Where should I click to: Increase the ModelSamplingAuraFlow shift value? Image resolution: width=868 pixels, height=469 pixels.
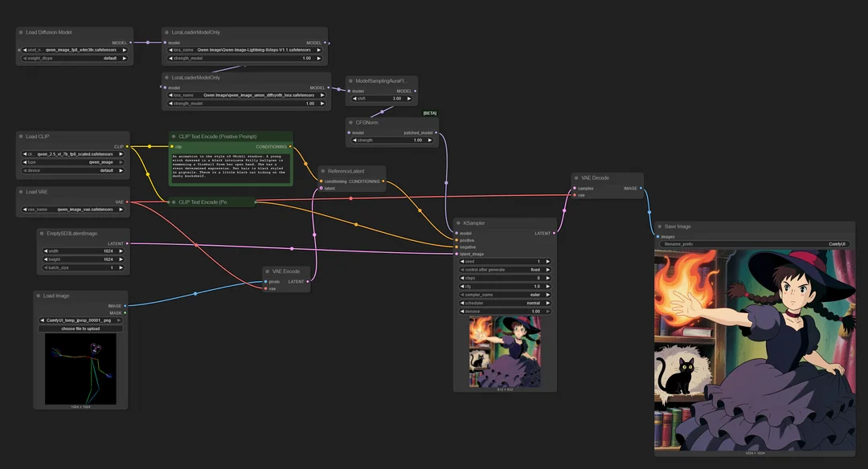pos(409,99)
